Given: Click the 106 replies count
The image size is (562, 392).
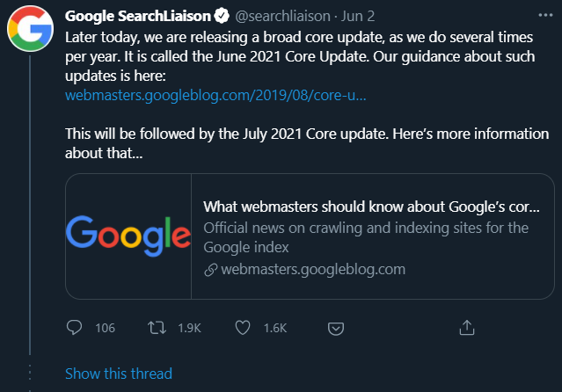Looking at the screenshot, I should [x=105, y=328].
